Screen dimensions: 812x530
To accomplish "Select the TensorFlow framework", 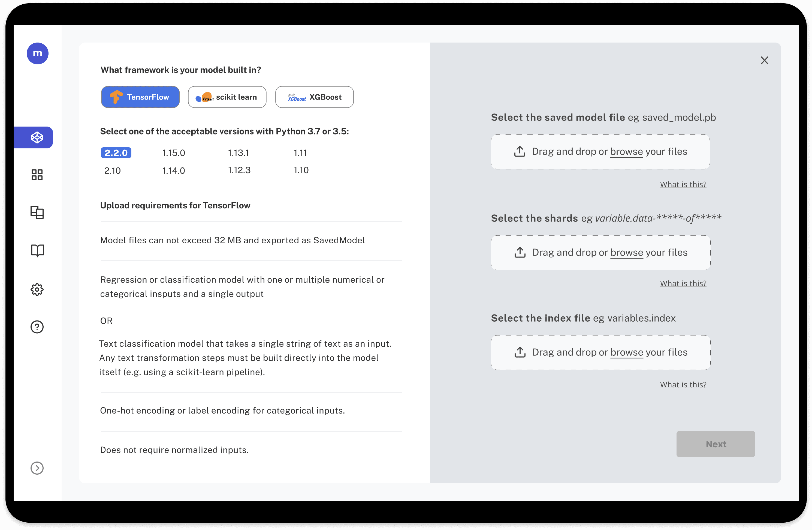I will (140, 97).
